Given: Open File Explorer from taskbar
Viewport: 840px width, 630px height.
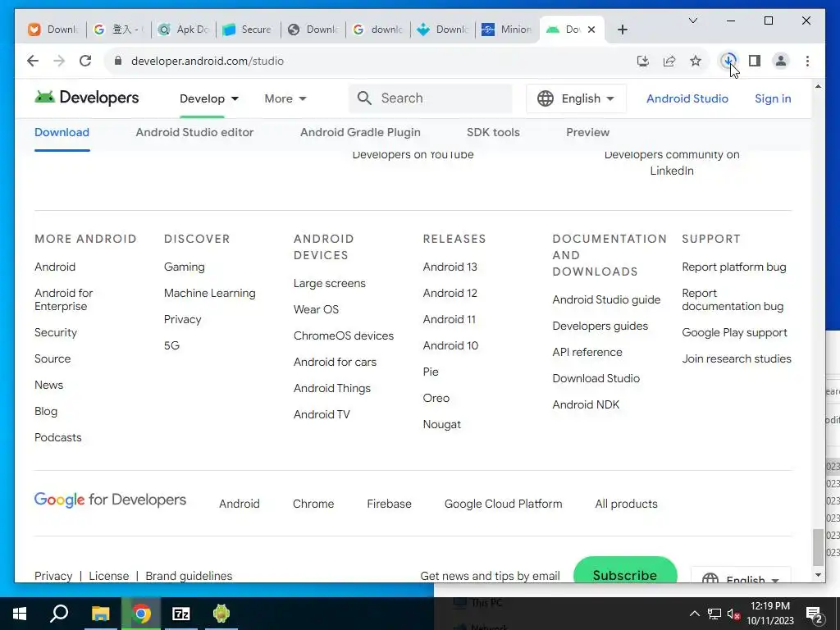Looking at the screenshot, I should click(x=100, y=614).
